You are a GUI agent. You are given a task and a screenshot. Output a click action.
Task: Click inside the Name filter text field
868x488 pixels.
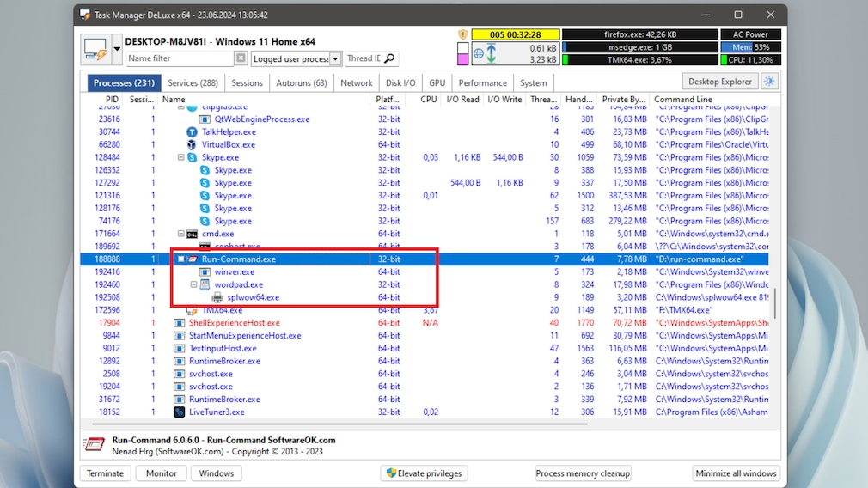coord(179,58)
